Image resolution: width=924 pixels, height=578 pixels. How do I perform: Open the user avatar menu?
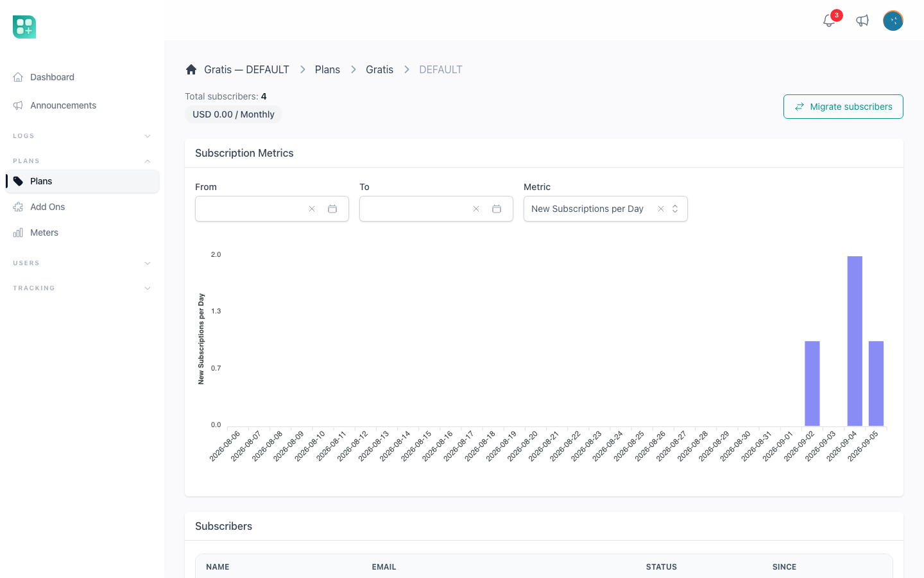[893, 21]
